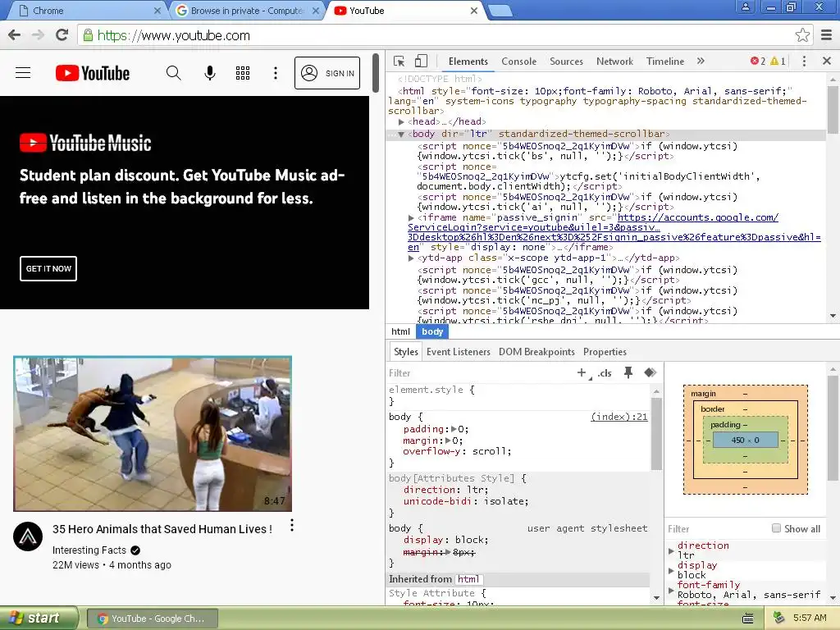Show more DevTools panels chevron
This screenshot has height=630, width=840.
click(701, 61)
